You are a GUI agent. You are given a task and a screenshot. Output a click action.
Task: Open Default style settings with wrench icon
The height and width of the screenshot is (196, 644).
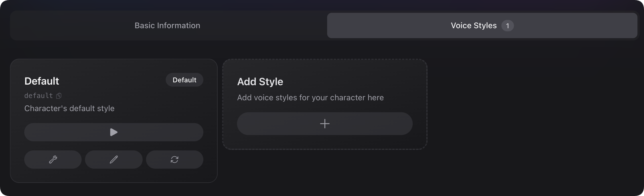point(53,160)
